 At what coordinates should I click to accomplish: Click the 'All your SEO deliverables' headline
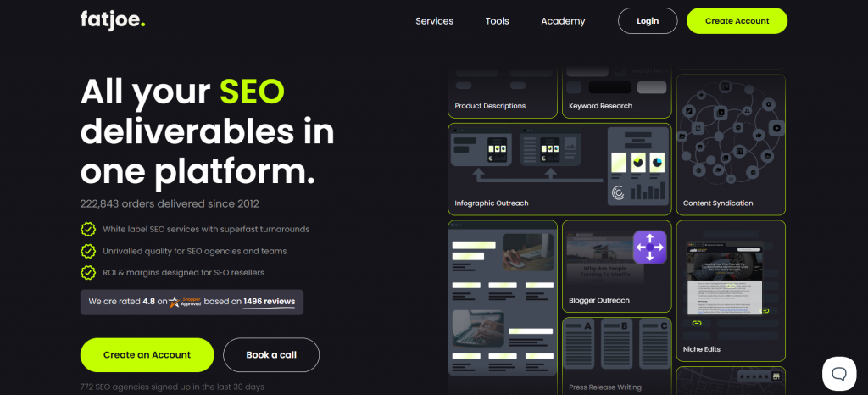click(x=208, y=132)
